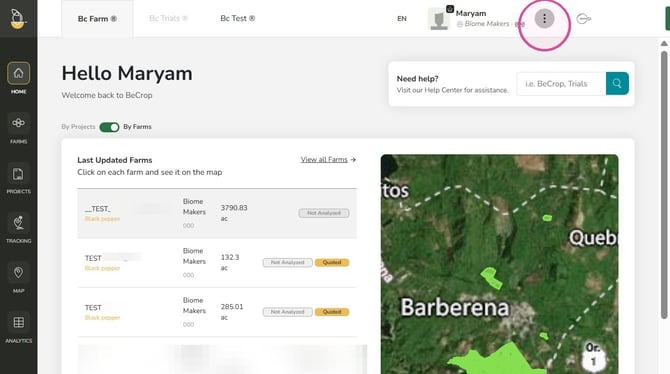
Task: Open the three-dot user options menu
Action: pyautogui.click(x=544, y=18)
